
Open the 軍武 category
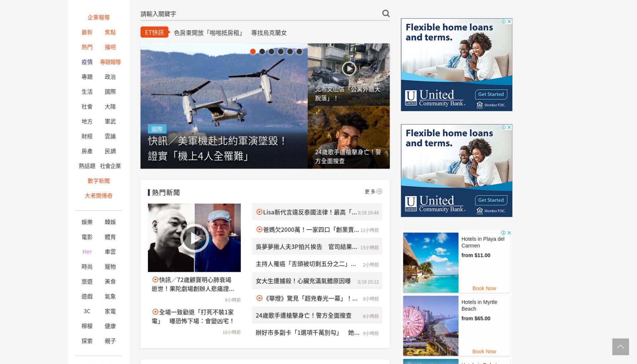click(x=110, y=121)
